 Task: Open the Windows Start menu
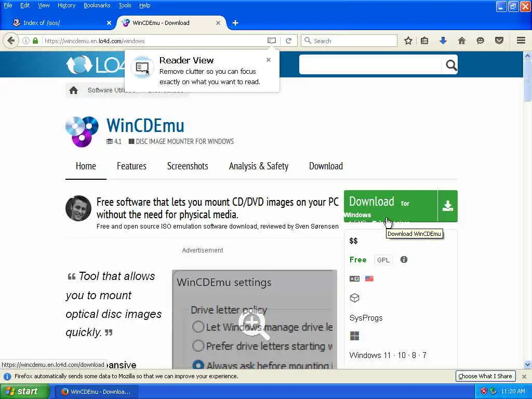pyautogui.click(x=25, y=392)
